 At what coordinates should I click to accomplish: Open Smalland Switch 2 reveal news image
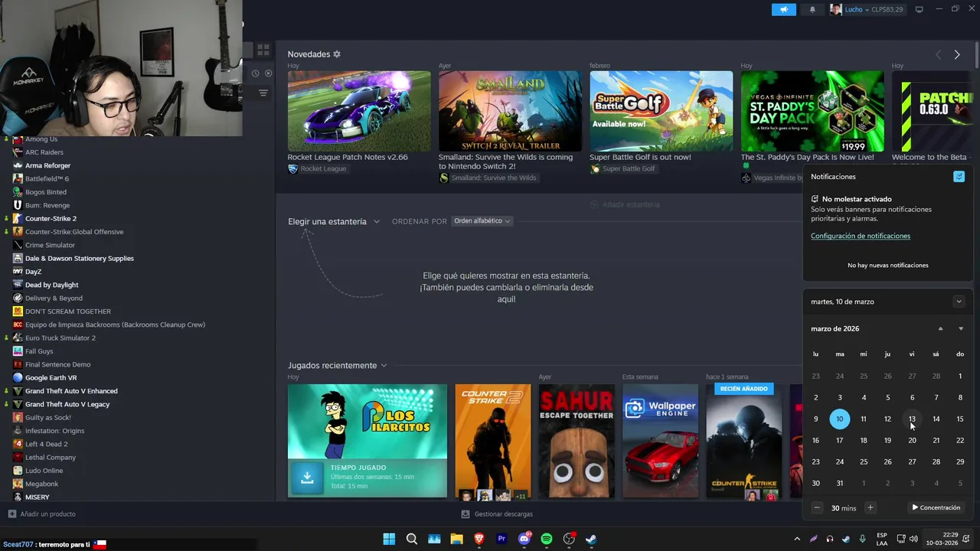tap(510, 111)
